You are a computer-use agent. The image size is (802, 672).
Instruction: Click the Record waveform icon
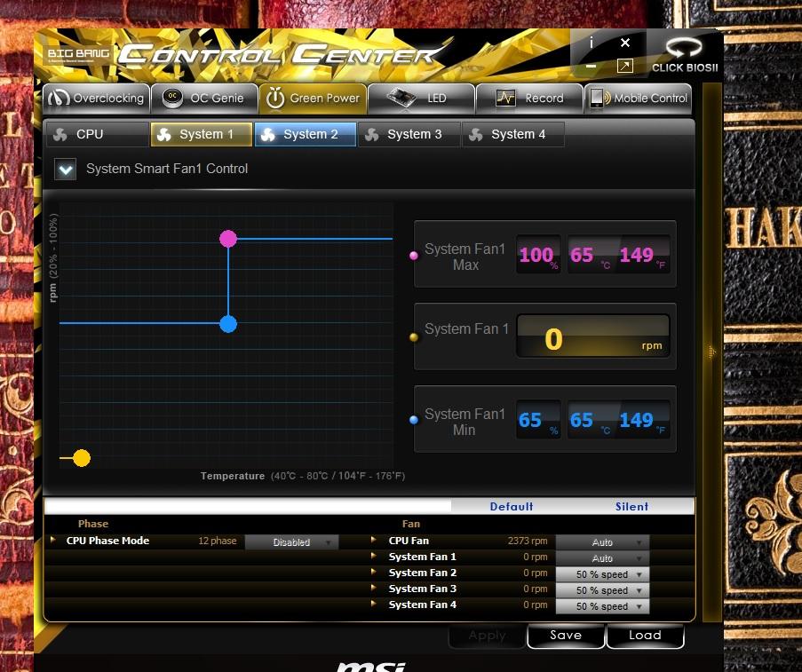(x=505, y=97)
